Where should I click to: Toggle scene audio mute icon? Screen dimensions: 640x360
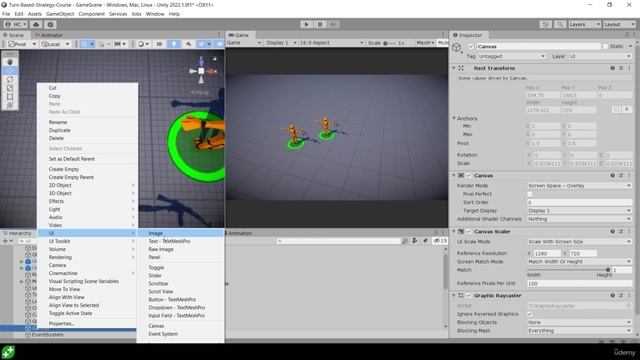(188, 44)
